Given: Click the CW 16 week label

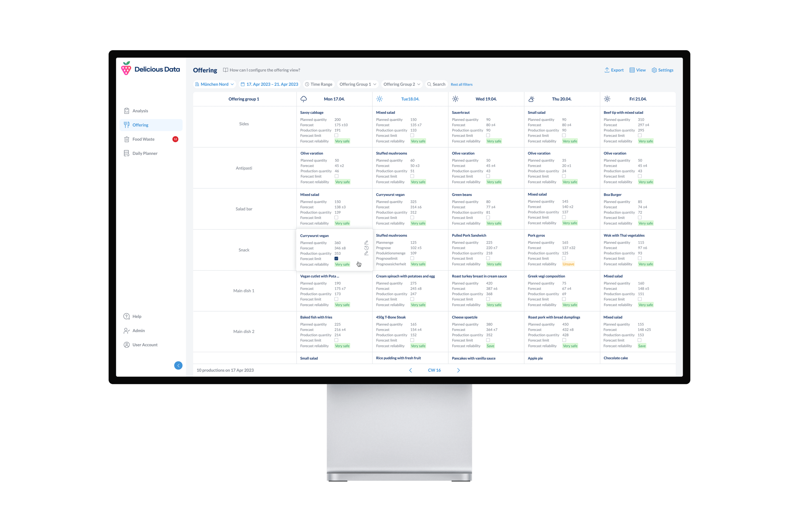Looking at the screenshot, I should pos(434,370).
